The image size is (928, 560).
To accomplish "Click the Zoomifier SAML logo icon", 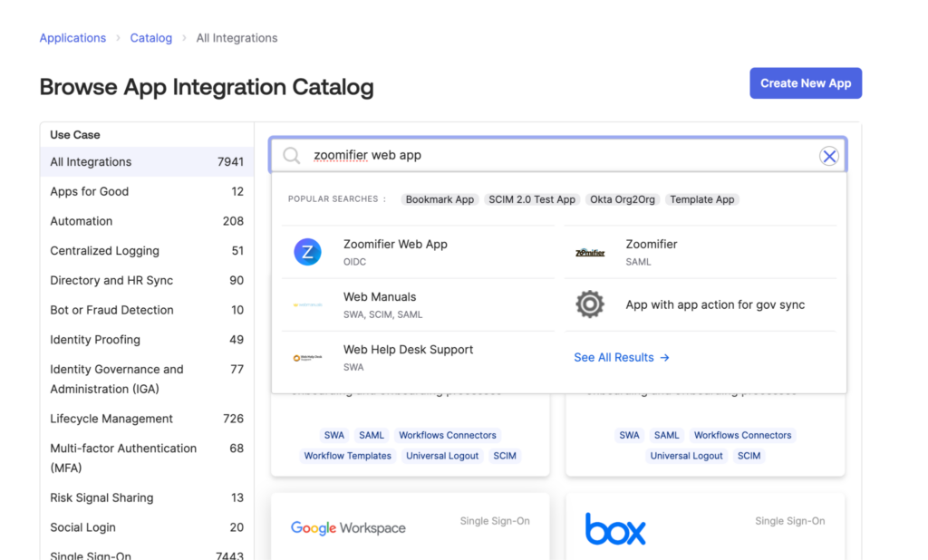I will (590, 252).
